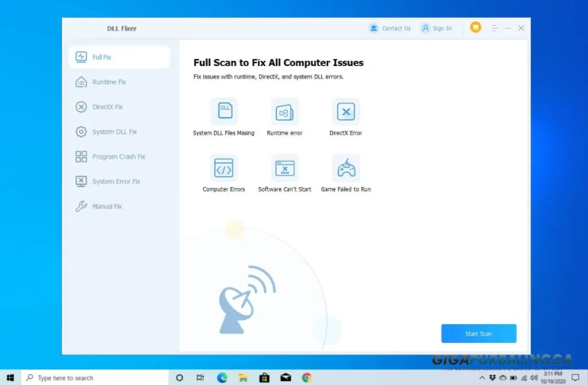Select the Runtime error icon
Viewport: 588px width, 385px height.
pos(285,111)
